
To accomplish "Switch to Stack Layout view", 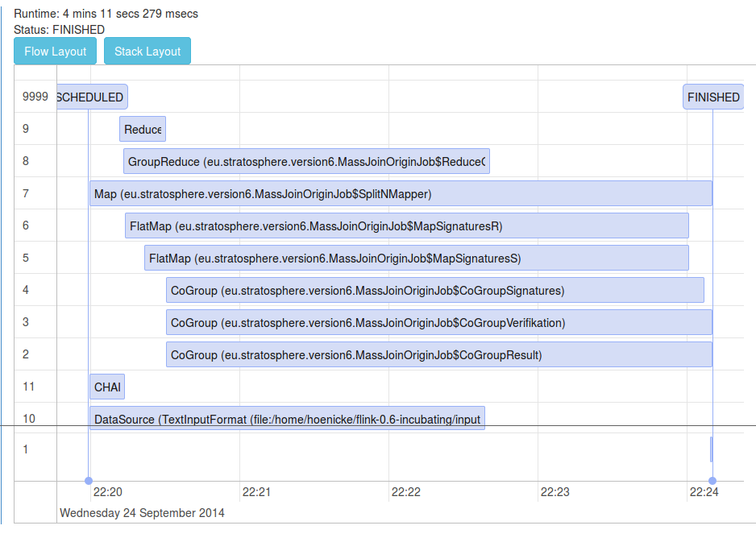I will pyautogui.click(x=147, y=52).
